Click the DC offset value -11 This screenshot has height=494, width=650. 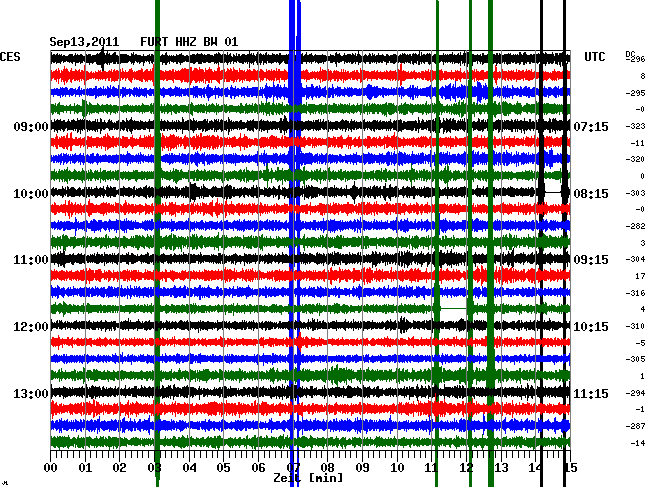[x=638, y=143]
